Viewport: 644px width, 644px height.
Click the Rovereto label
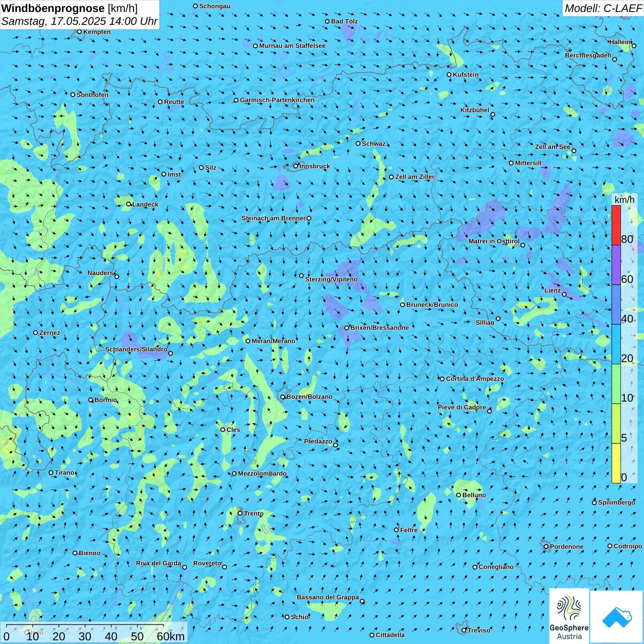207,563
